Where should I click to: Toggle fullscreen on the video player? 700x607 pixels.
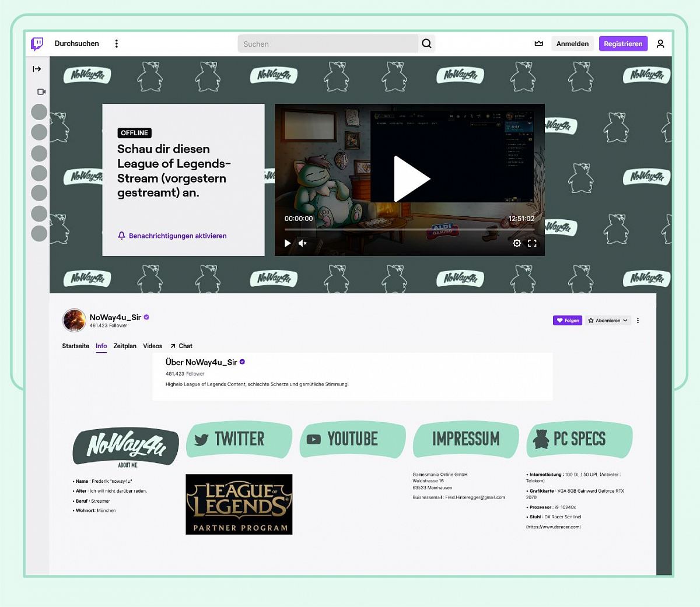tap(532, 243)
